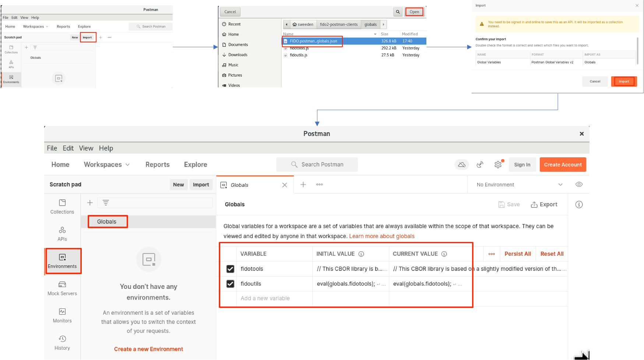Open History in the sidebar
Image resolution: width=644 pixels, height=360 pixels.
tap(62, 343)
